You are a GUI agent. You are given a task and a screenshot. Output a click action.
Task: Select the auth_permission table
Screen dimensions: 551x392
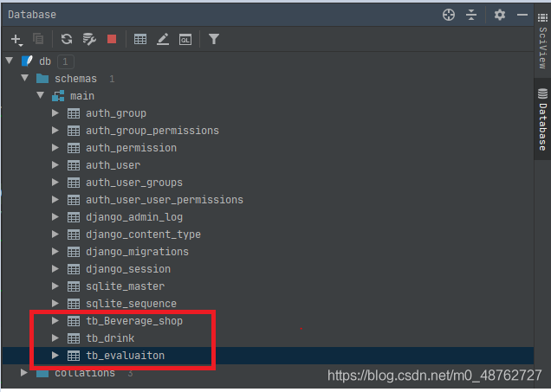tap(131, 148)
